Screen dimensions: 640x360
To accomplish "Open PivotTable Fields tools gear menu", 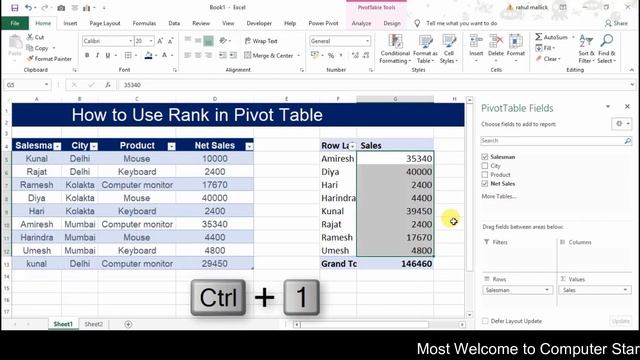I will click(x=622, y=124).
